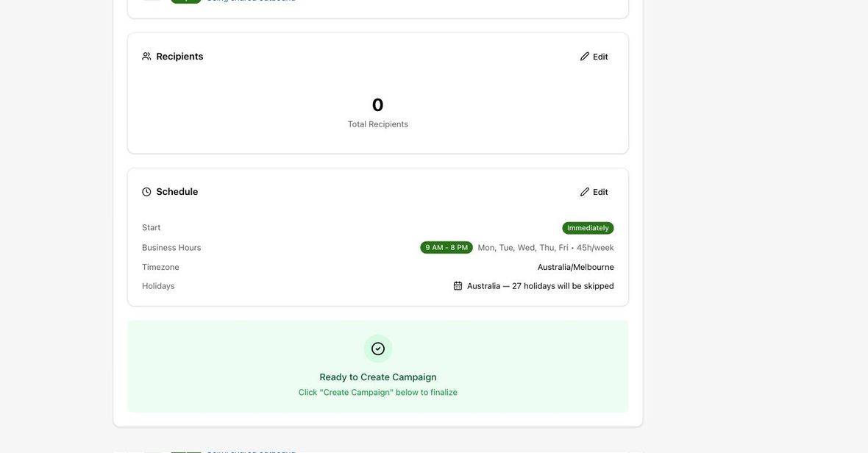
Task: Click the Recipients people icon
Action: (146, 57)
